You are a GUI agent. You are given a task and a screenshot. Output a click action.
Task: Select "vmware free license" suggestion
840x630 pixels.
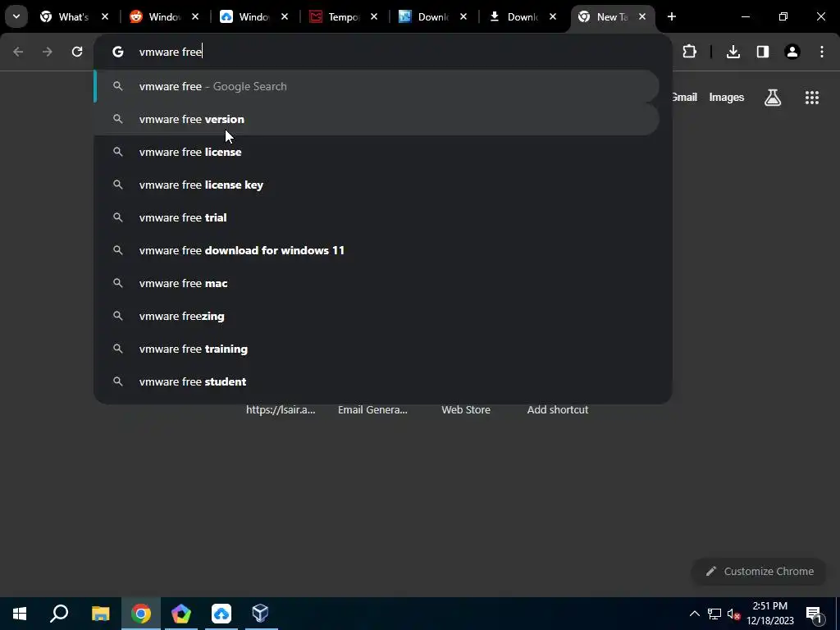[376, 152]
